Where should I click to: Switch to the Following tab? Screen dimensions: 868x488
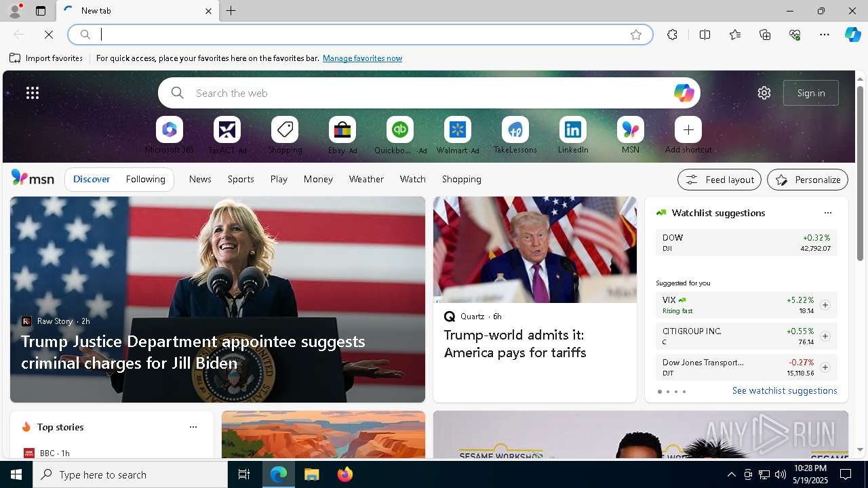point(145,179)
